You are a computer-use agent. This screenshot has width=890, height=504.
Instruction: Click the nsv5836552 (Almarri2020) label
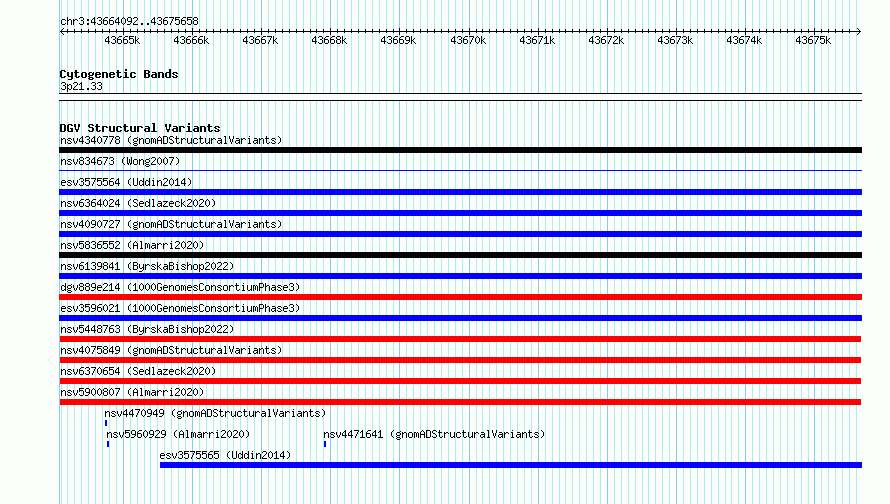coord(132,245)
